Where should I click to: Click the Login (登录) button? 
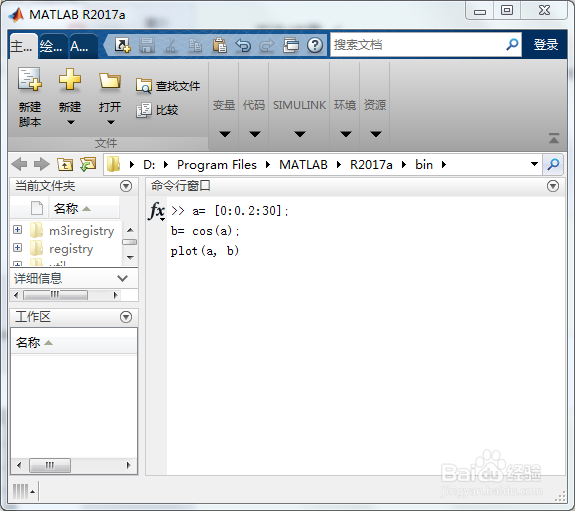point(546,45)
